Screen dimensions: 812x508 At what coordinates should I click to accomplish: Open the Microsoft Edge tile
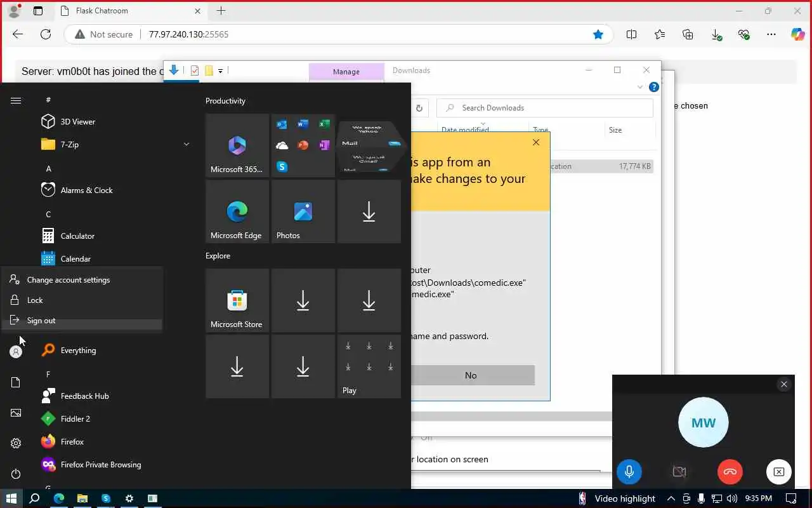237,211
